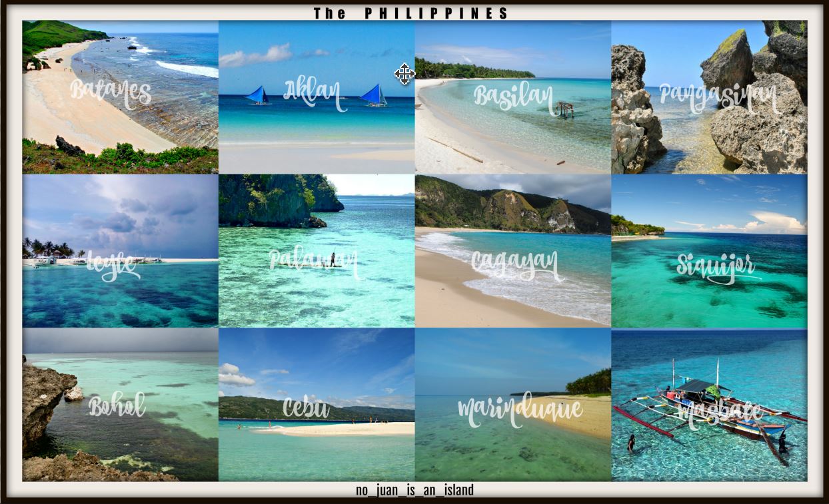Open the Pangasinan rock formation photo
Screen dimensions: 829x504
[x=709, y=97]
